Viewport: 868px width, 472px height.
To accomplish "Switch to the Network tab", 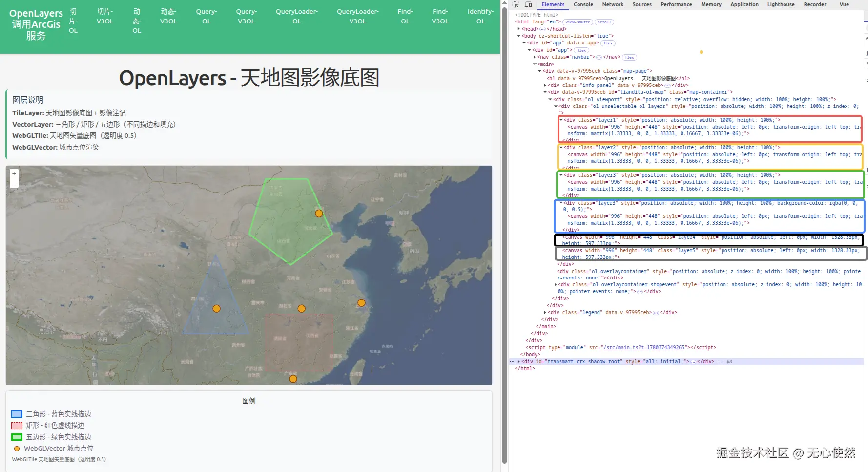I will point(613,4).
